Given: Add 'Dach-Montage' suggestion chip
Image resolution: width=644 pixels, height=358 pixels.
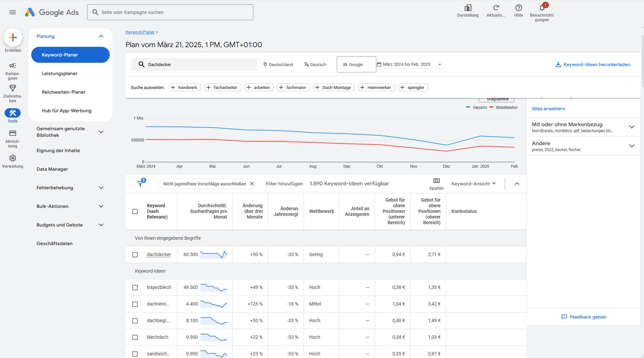Looking at the screenshot, I should (334, 87).
